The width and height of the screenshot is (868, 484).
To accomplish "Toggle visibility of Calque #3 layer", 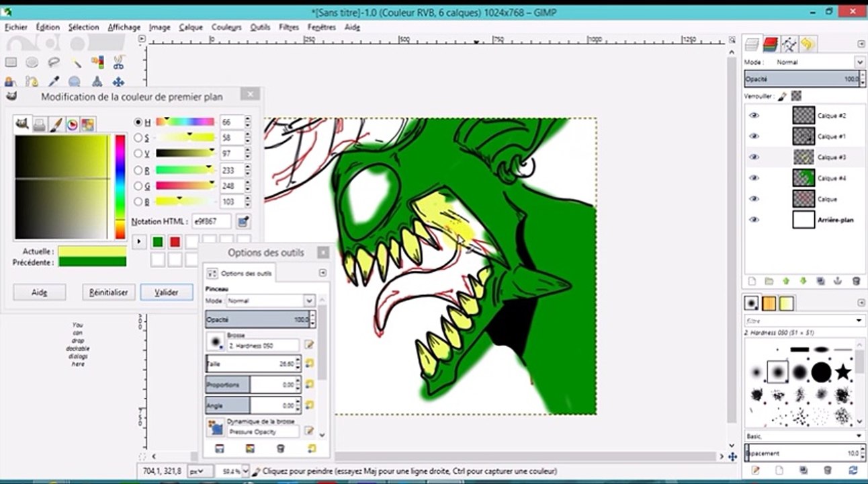I will click(x=754, y=157).
